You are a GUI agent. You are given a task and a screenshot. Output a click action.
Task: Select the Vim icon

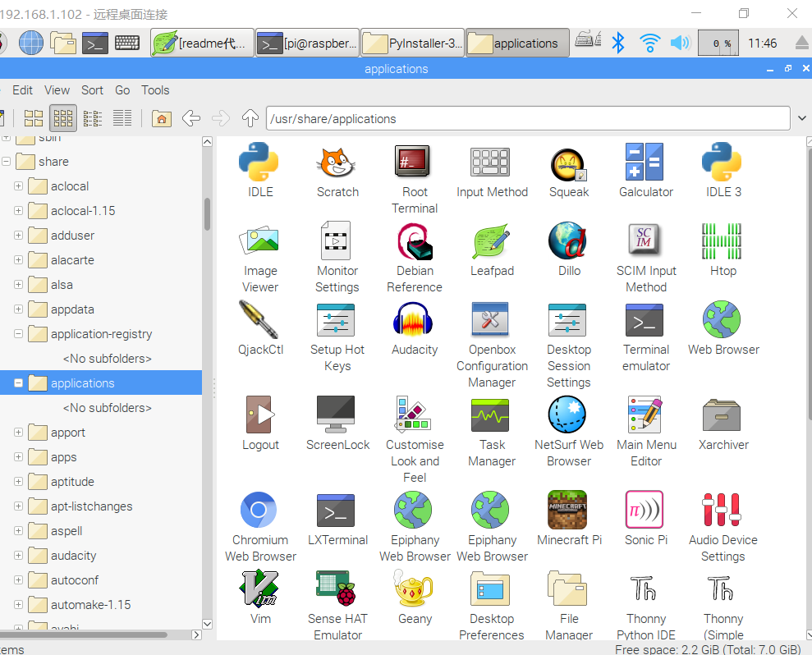(259, 589)
